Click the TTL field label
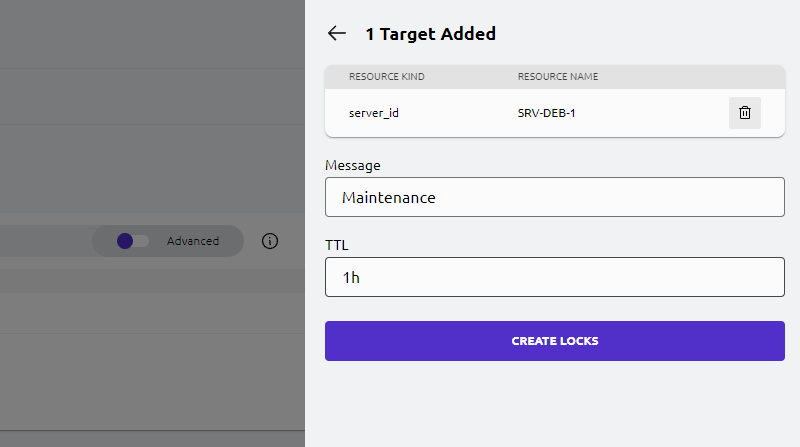Image resolution: width=800 pixels, height=447 pixels. point(336,244)
